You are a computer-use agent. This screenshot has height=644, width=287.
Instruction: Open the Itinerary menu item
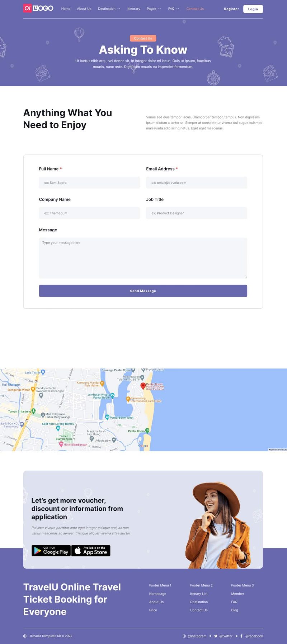pos(133,9)
